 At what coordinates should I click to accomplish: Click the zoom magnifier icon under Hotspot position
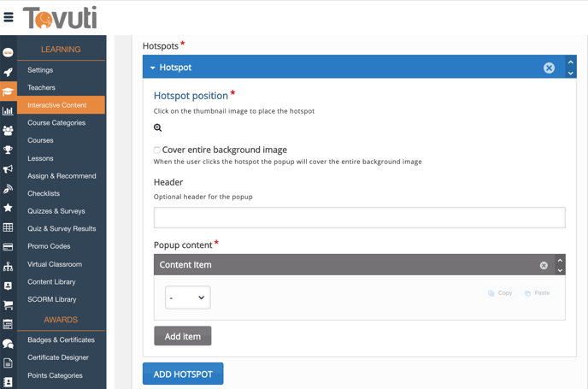tap(158, 127)
